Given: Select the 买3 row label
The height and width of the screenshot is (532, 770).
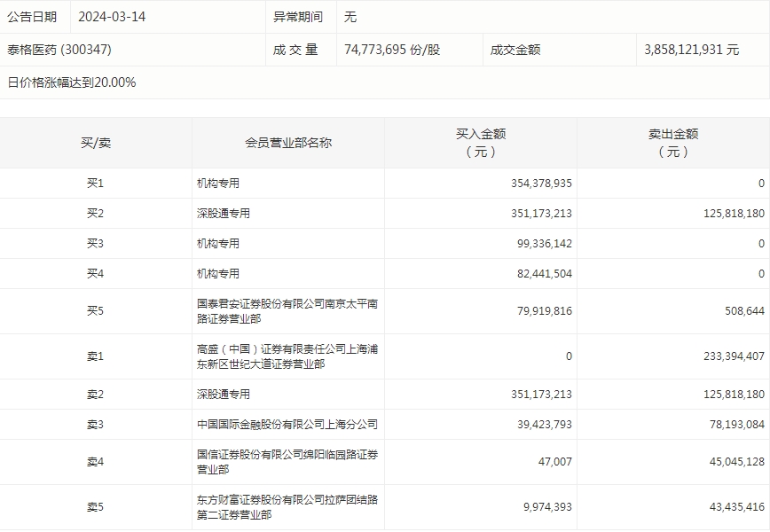Looking at the screenshot, I should (95, 244).
